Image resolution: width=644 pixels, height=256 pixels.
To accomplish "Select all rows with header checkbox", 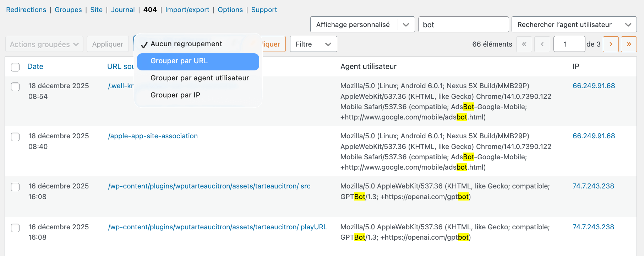I will [15, 67].
